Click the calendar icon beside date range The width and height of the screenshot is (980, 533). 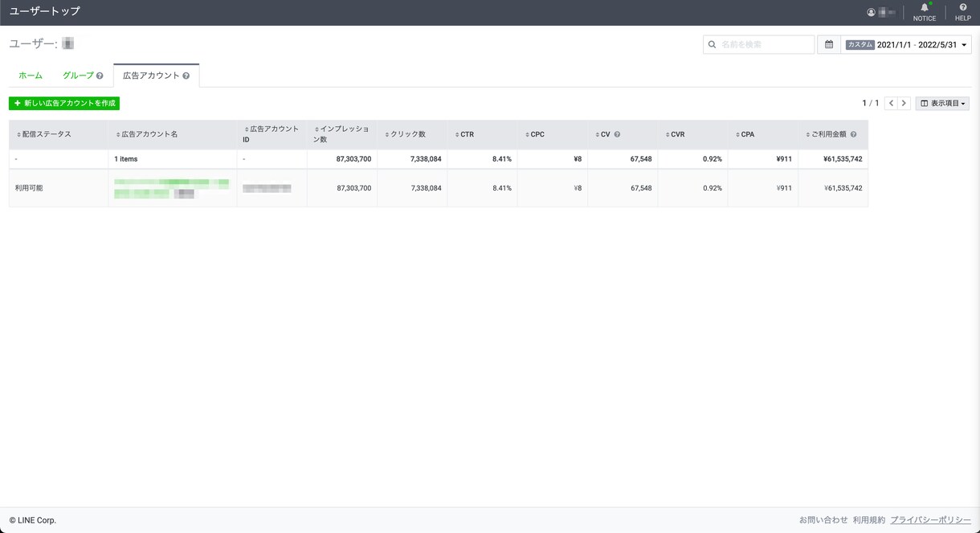[829, 44]
